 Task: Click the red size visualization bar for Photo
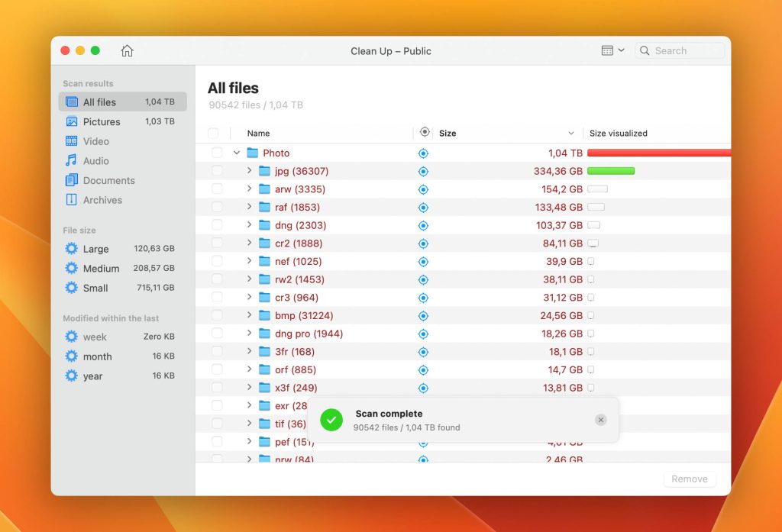[658, 153]
